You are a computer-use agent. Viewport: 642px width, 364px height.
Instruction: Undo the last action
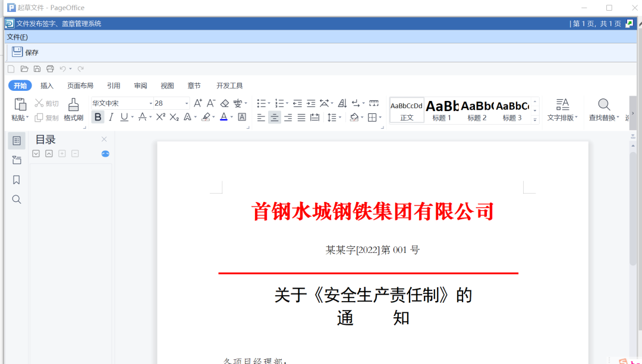click(x=62, y=69)
